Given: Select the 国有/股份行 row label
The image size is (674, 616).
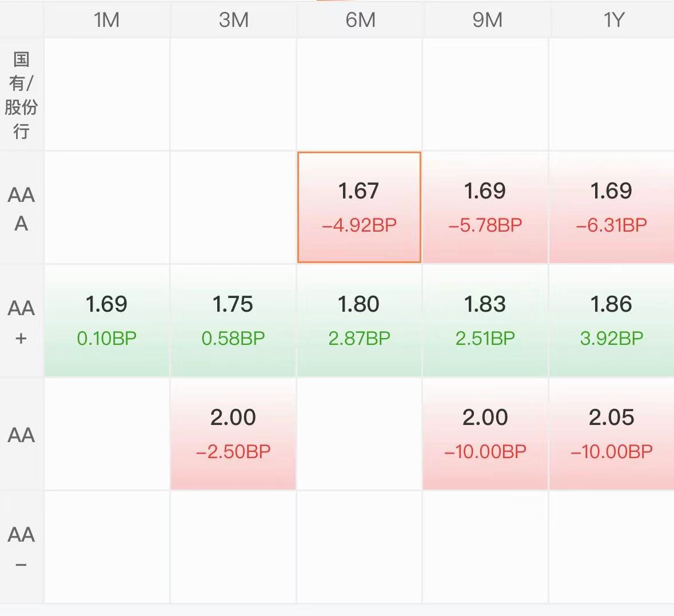Looking at the screenshot, I should coord(21,95).
